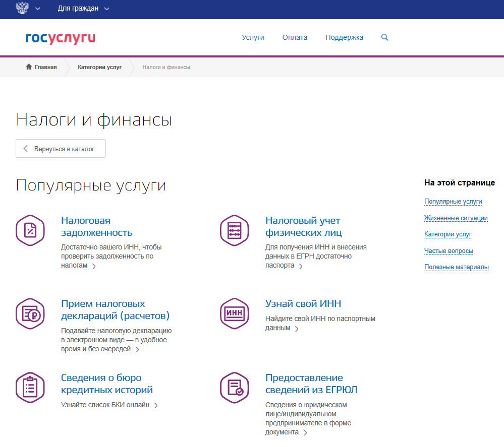The height and width of the screenshot is (447, 504).
Task: Select the ruble document icon for налоговых деклараций
Action: [x=30, y=313]
